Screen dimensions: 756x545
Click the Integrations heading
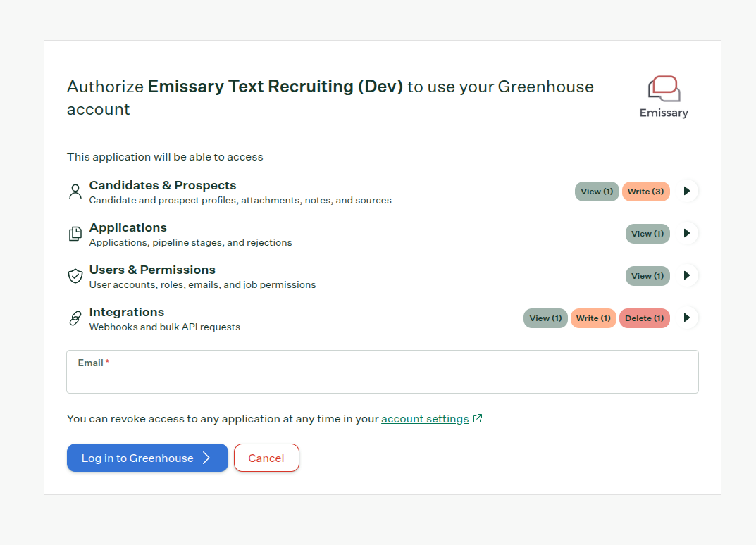(x=127, y=312)
